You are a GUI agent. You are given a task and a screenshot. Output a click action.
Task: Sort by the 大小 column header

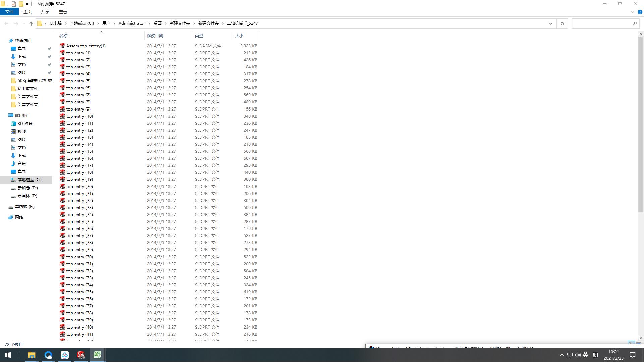tap(239, 35)
